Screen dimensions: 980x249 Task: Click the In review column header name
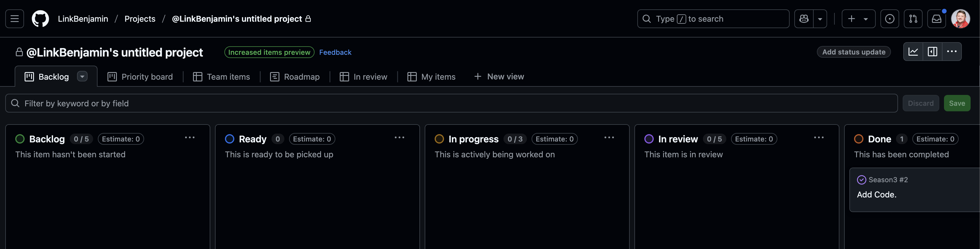(678, 139)
